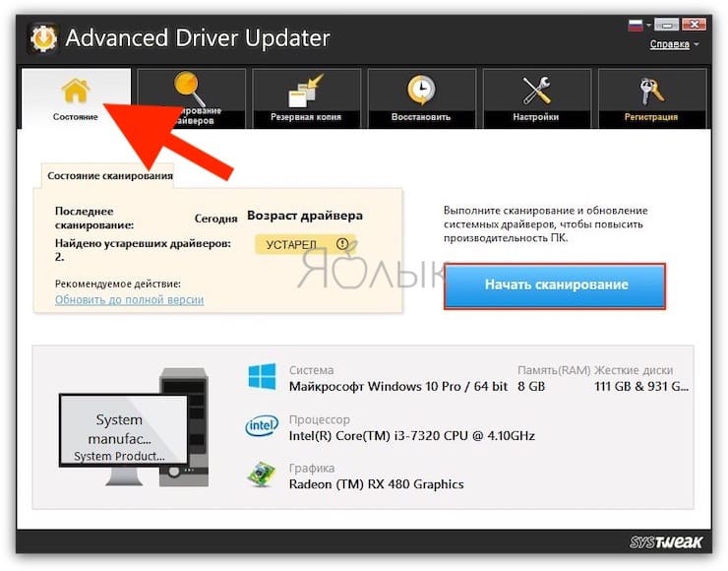
Task: Select the Состояние сканирования panel tab
Action: click(x=108, y=176)
